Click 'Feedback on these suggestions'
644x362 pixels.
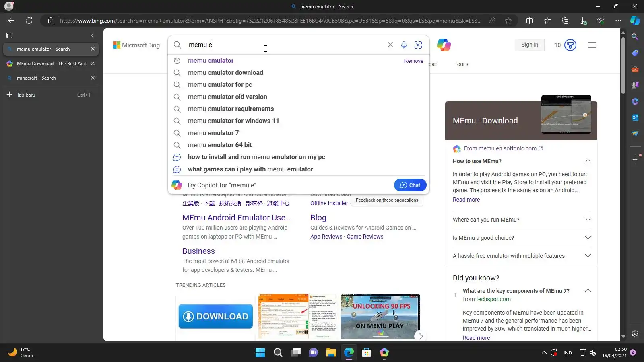pos(387,200)
